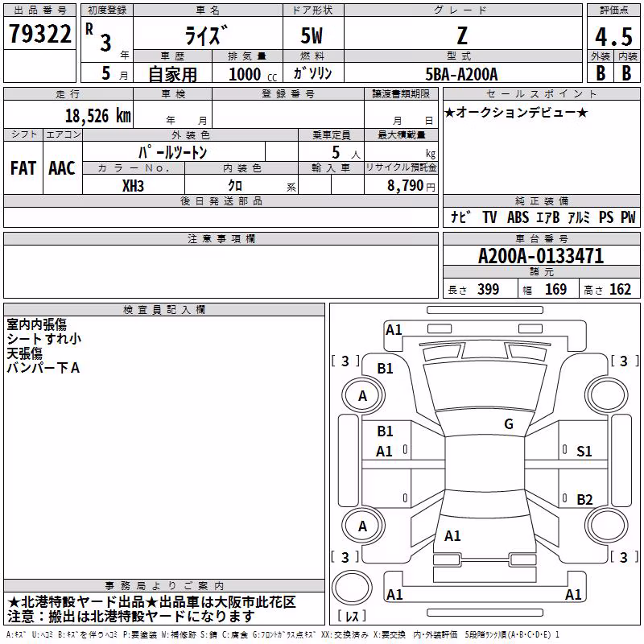The width and height of the screenshot is (644, 644).
Task: Click PS in genuine equipment
Action: point(606,217)
